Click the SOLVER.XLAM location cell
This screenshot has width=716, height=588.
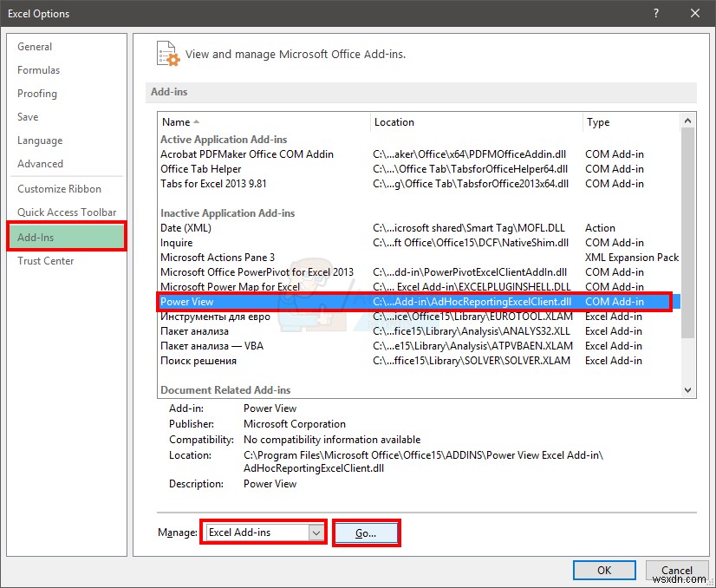pos(472,361)
